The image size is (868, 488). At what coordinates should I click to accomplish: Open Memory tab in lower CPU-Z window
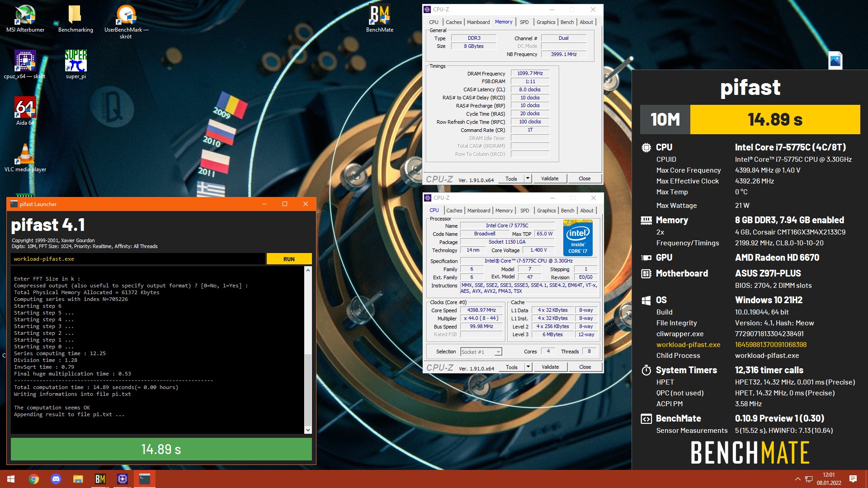[x=504, y=211]
